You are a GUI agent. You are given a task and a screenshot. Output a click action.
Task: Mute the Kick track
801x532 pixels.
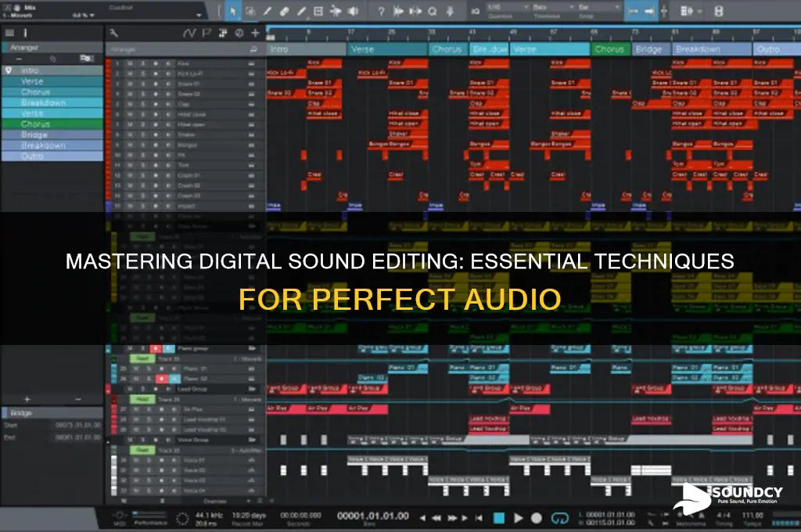pyautogui.click(x=131, y=63)
